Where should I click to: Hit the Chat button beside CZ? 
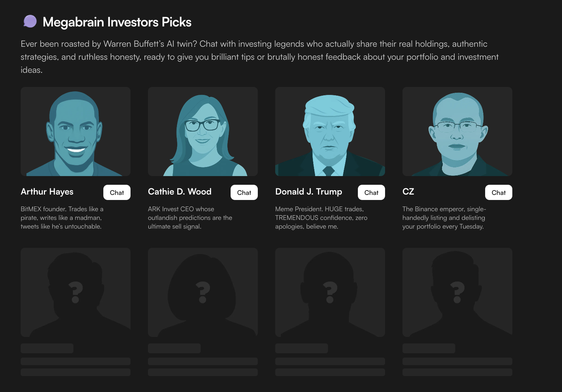click(x=499, y=192)
